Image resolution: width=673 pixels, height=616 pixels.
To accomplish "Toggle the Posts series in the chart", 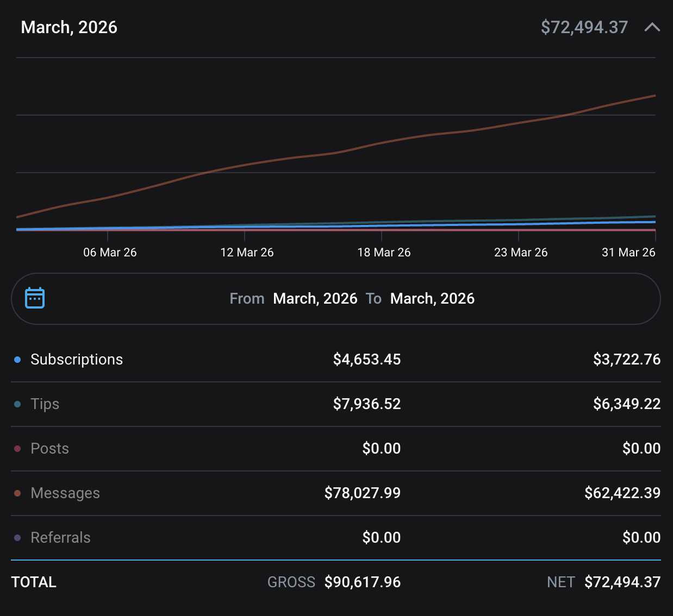I will pyautogui.click(x=50, y=449).
